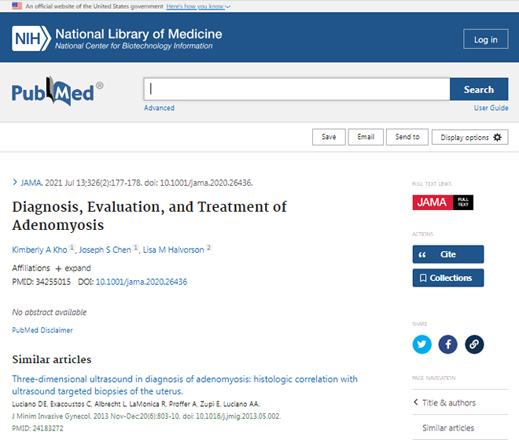
Task: Copy the permalink via link icon
Action: (474, 344)
